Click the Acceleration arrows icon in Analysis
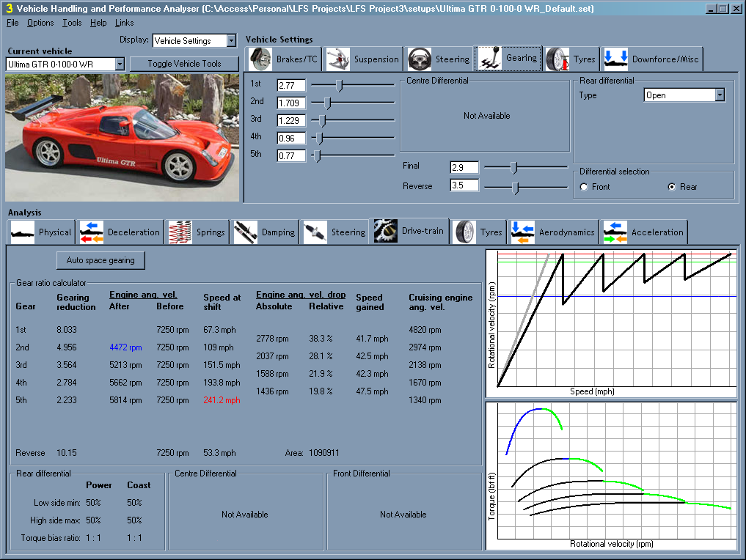This screenshot has height=560, width=746. pyautogui.click(x=615, y=232)
